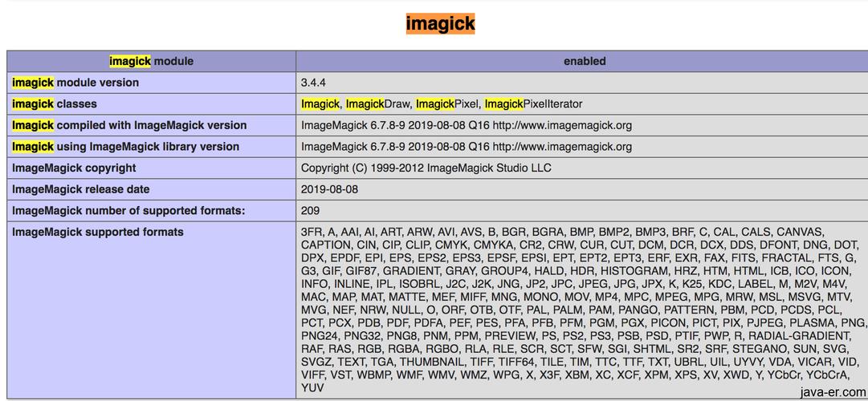Select the 'ImageMagick release date' label
This screenshot has height=401, width=868.
point(81,189)
